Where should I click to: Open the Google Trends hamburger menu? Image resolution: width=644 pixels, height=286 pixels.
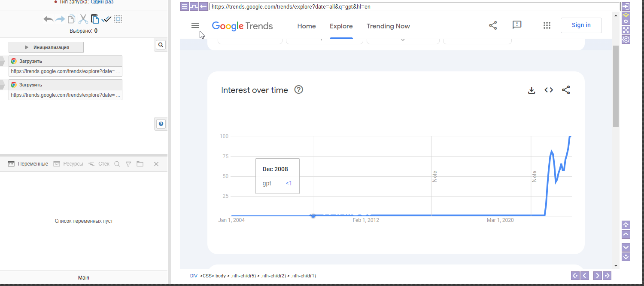(x=195, y=26)
